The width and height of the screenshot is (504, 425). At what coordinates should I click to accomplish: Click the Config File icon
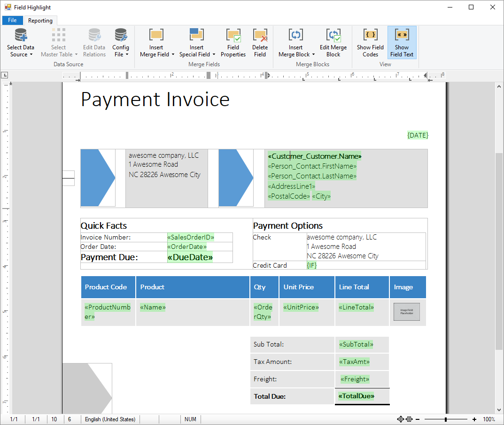click(121, 36)
